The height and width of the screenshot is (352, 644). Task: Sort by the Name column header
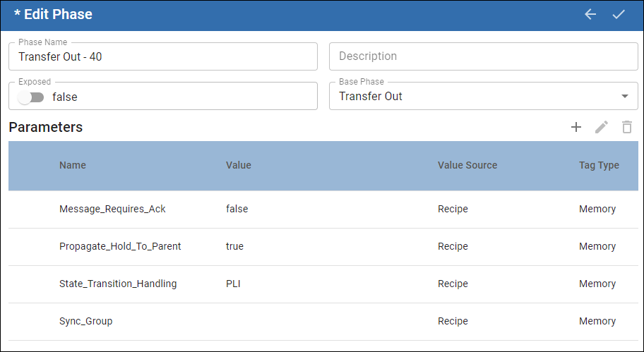tap(73, 165)
